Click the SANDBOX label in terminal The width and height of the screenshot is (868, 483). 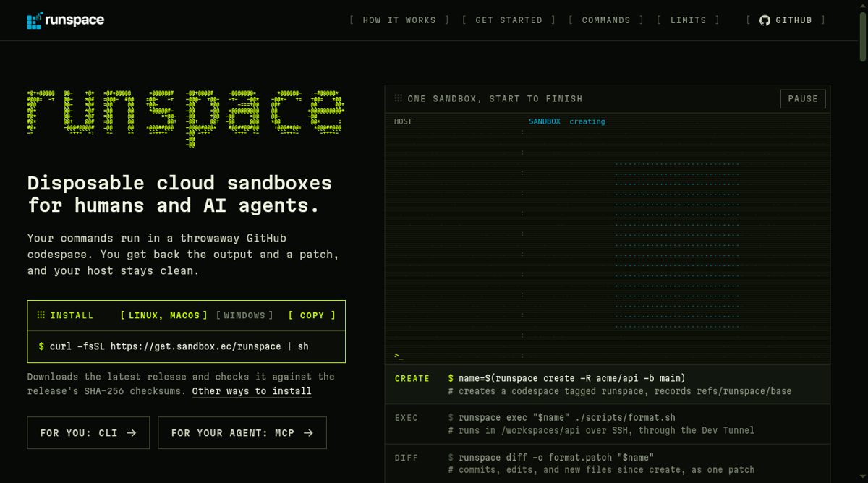point(545,121)
